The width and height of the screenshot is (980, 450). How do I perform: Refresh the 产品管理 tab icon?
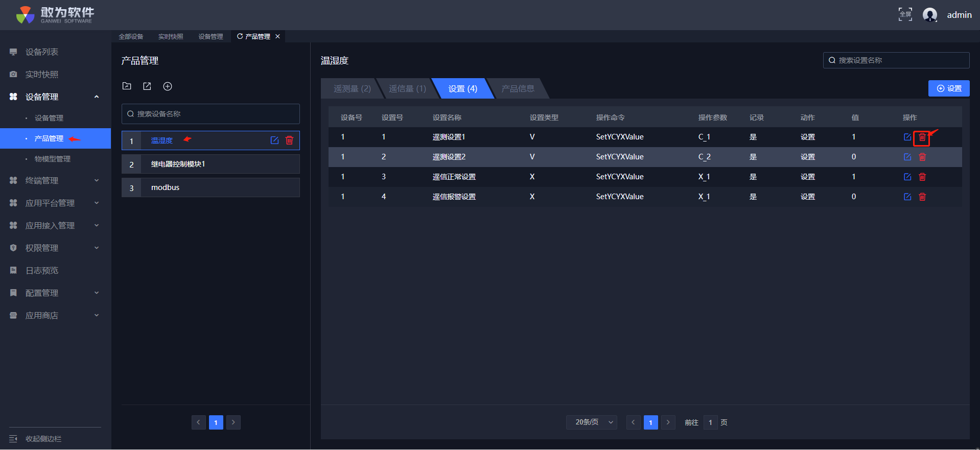pyautogui.click(x=240, y=36)
